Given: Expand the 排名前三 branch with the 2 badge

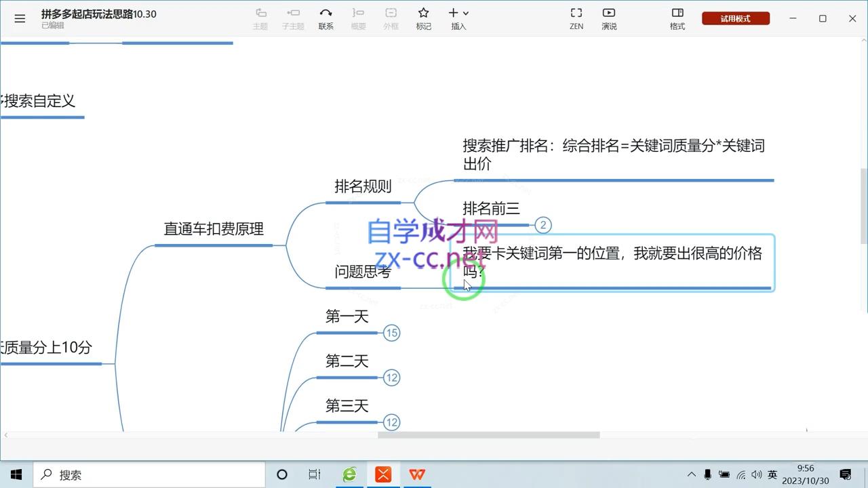Looking at the screenshot, I should coord(542,225).
